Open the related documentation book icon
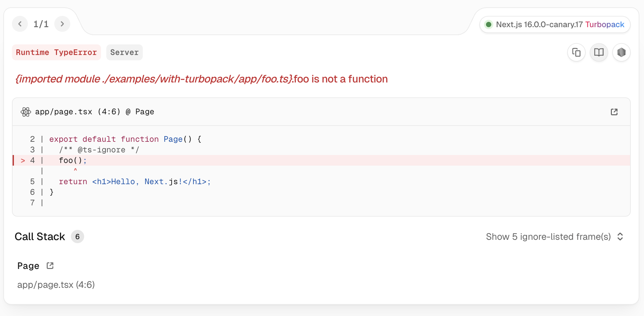 (599, 52)
